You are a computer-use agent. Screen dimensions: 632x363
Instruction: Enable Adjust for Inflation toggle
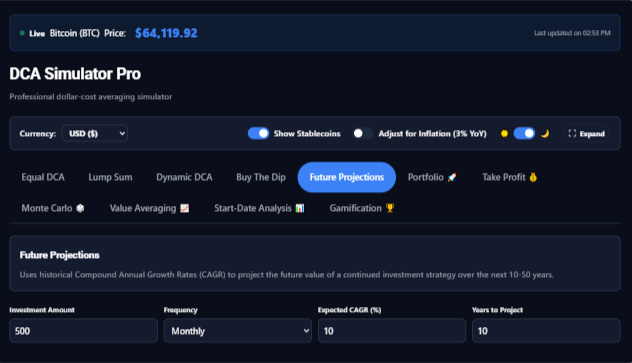click(x=362, y=133)
